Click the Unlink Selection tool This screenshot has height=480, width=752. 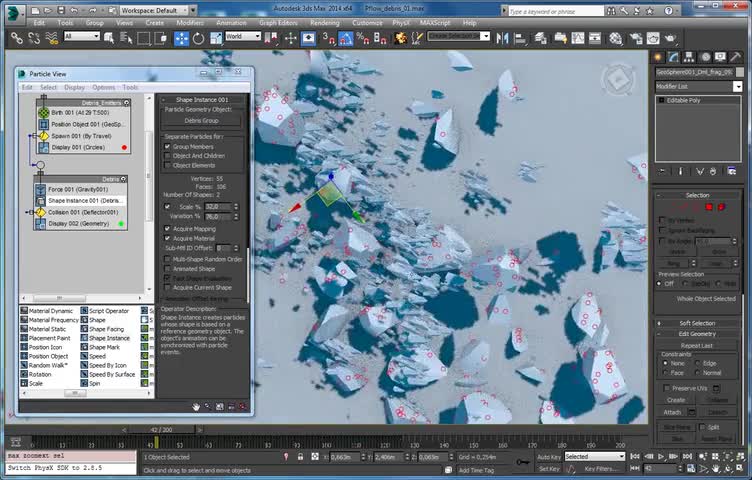click(34, 38)
